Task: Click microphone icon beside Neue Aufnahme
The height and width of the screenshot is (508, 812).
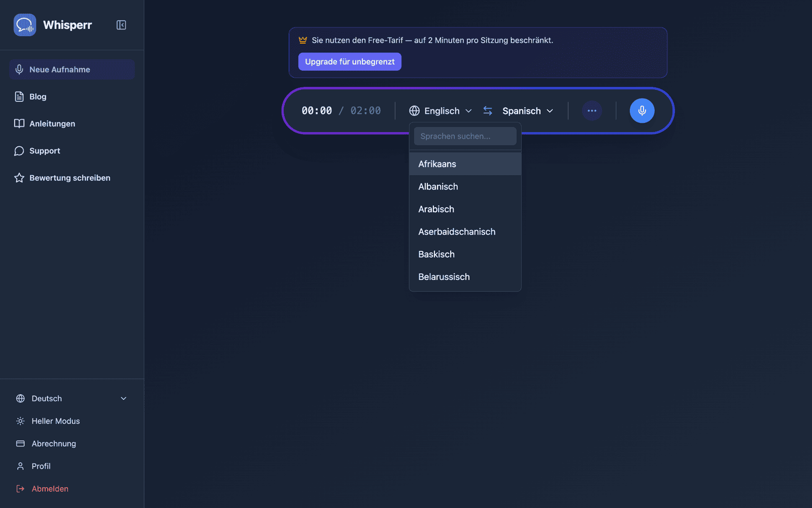Action: (19, 70)
